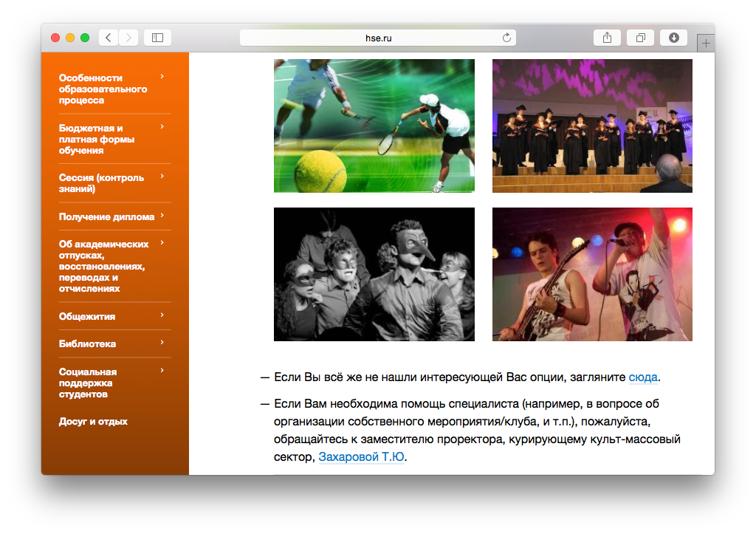Image resolution: width=756 pixels, height=534 pixels.
Task: Add a new tab with plus button
Action: click(x=706, y=44)
